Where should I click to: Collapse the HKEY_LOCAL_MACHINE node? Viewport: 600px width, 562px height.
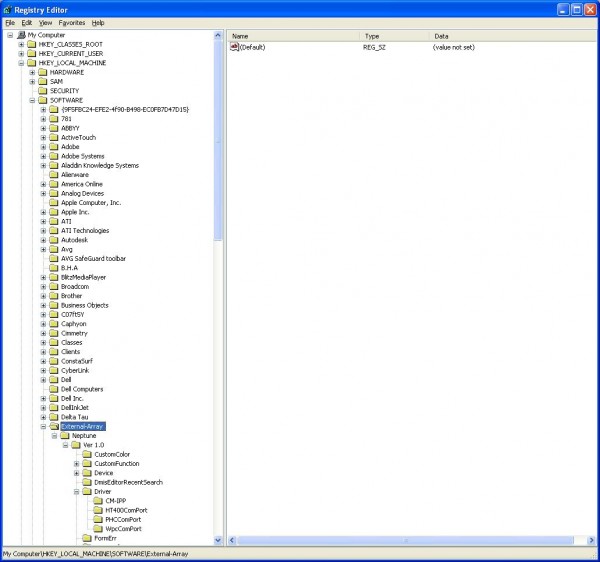(x=21, y=63)
